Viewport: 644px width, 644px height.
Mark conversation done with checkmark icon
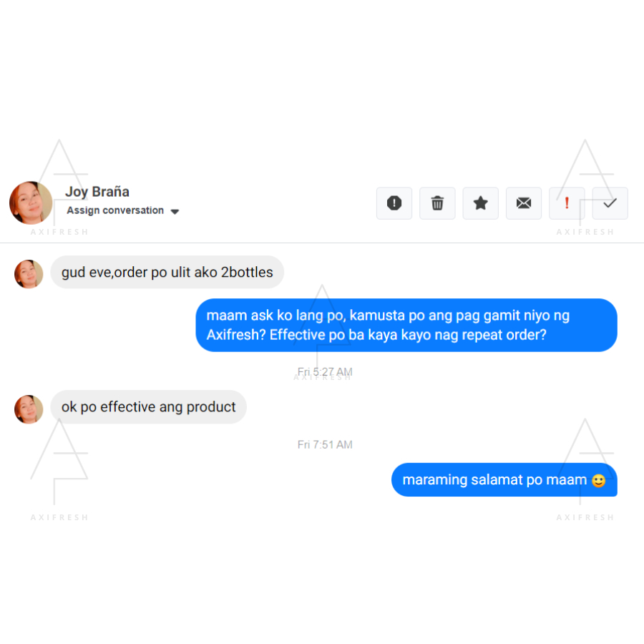pyautogui.click(x=610, y=203)
